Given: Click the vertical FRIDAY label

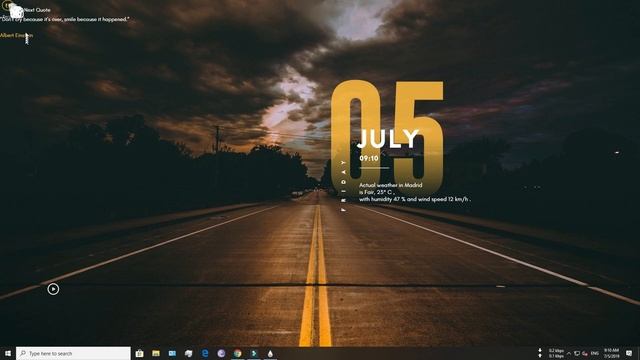Looking at the screenshot, I should click(344, 186).
